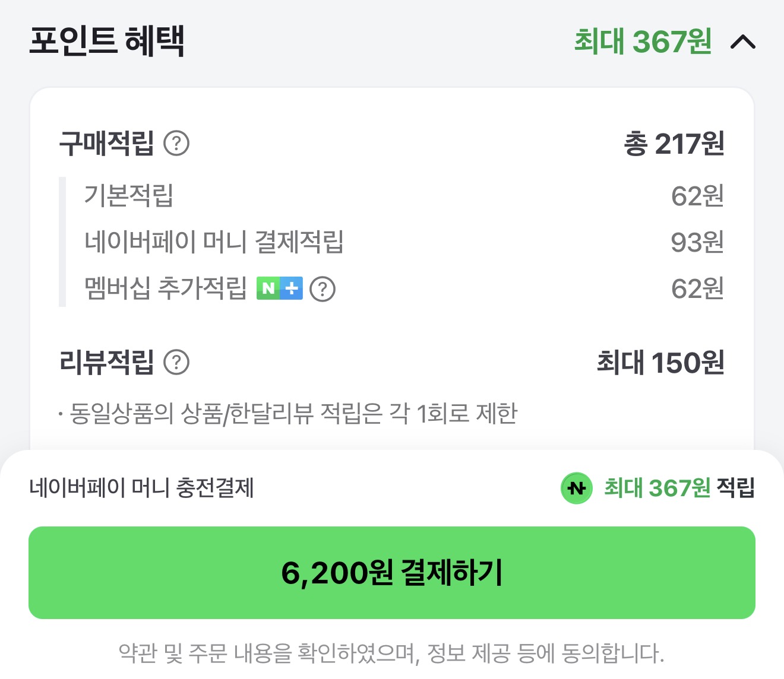The width and height of the screenshot is (784, 679).
Task: Tap the N+ membership badge icon
Action: point(280,288)
